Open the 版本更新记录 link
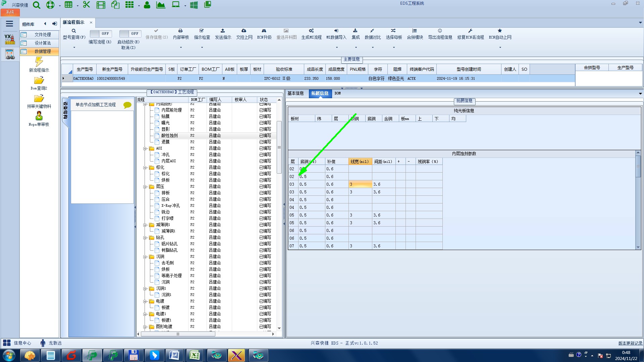644x362 pixels. pos(630,343)
